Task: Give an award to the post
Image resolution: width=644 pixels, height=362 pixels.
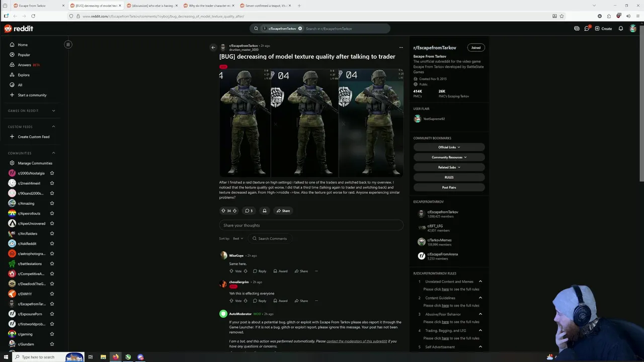Action: tap(264, 211)
